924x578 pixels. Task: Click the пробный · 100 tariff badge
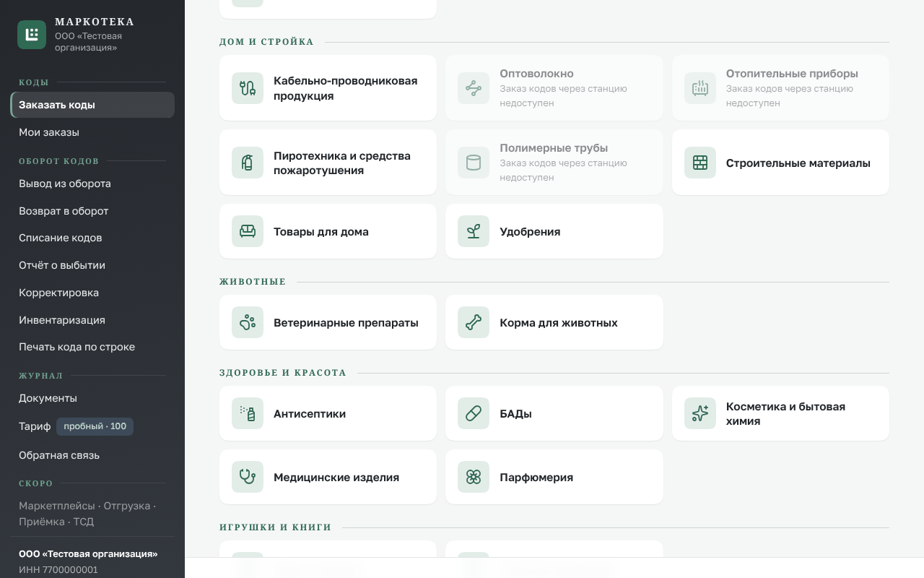coord(95,426)
